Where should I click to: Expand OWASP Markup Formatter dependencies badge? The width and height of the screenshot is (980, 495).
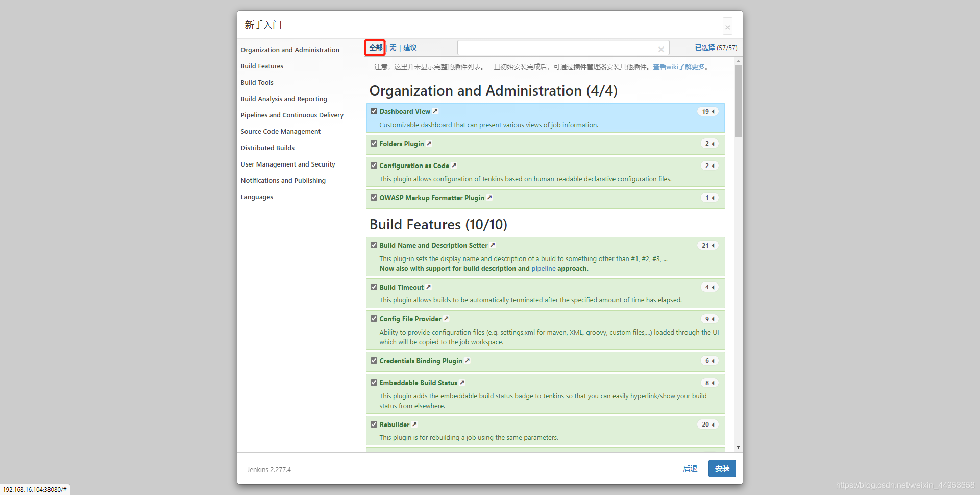pyautogui.click(x=709, y=198)
